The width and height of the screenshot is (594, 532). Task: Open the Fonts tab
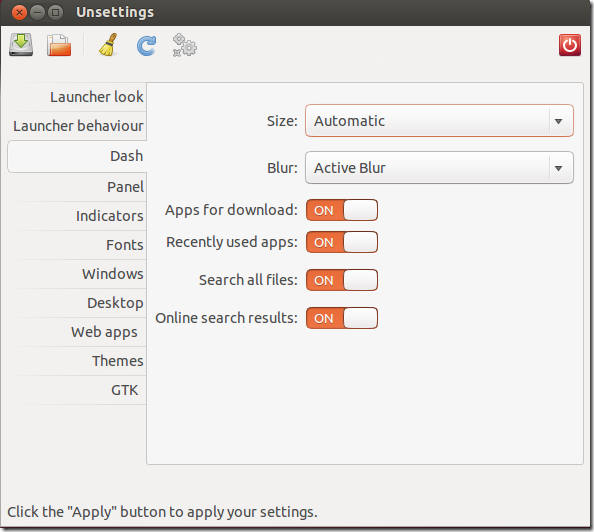click(77, 245)
